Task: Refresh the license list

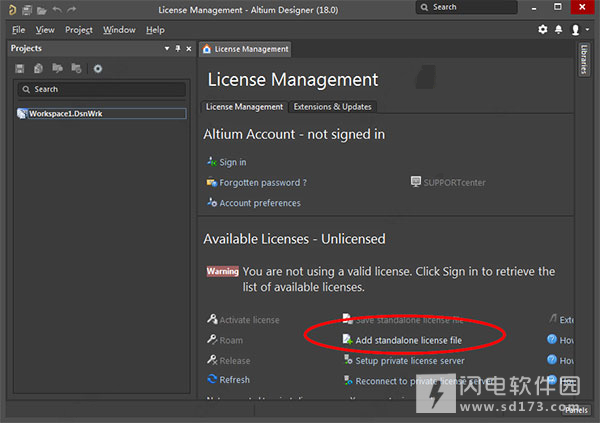Action: pyautogui.click(x=234, y=380)
